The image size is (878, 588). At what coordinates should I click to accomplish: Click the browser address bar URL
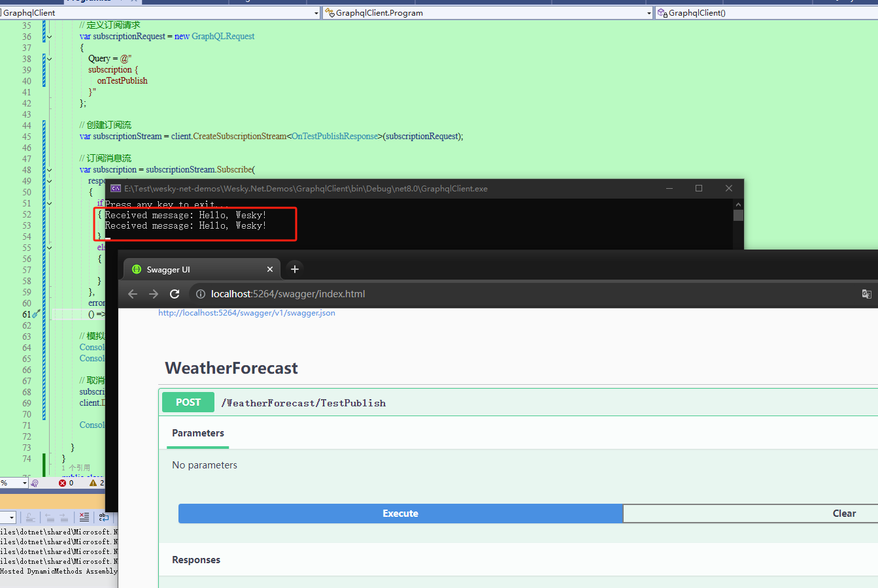pos(288,294)
